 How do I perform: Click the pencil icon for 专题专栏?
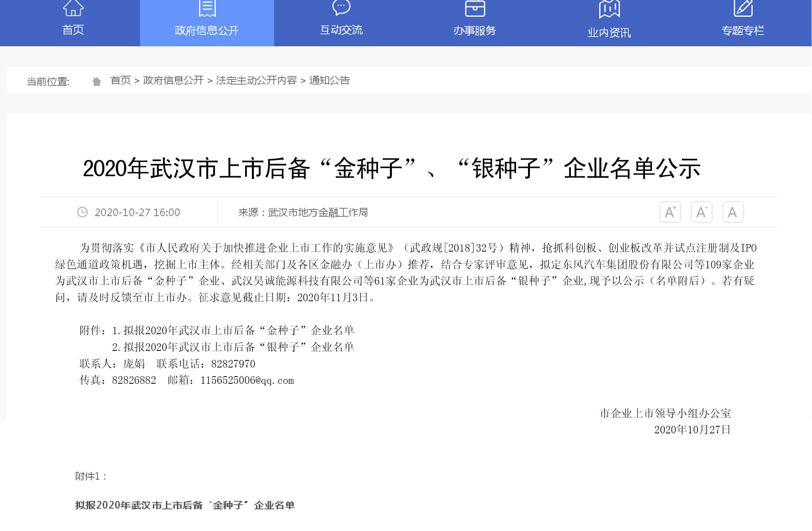[743, 8]
